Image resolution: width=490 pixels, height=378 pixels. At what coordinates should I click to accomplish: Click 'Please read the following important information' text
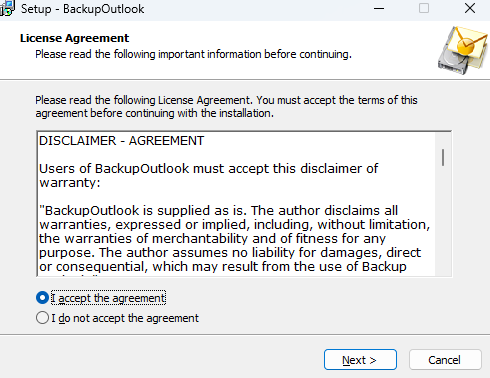193,54
